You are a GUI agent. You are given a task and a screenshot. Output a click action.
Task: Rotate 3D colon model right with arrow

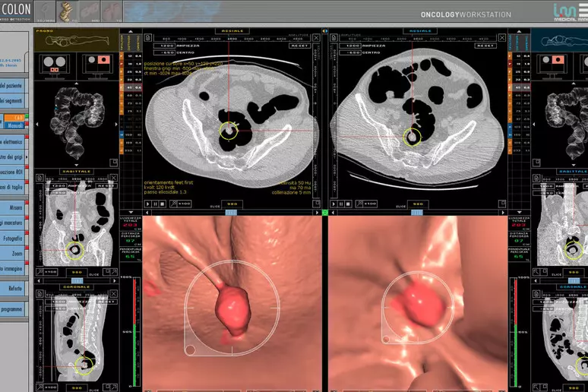(x=116, y=125)
